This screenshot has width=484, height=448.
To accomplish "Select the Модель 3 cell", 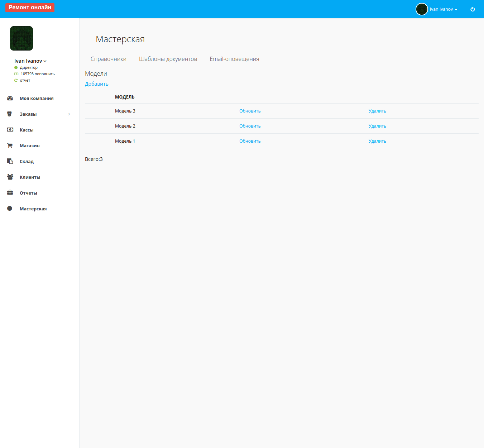I will pos(125,111).
